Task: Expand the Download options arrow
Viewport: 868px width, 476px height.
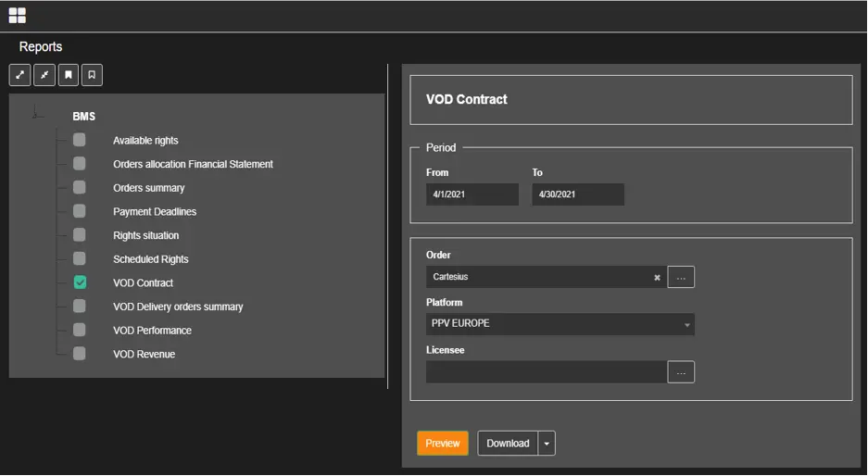Action: 547,444
